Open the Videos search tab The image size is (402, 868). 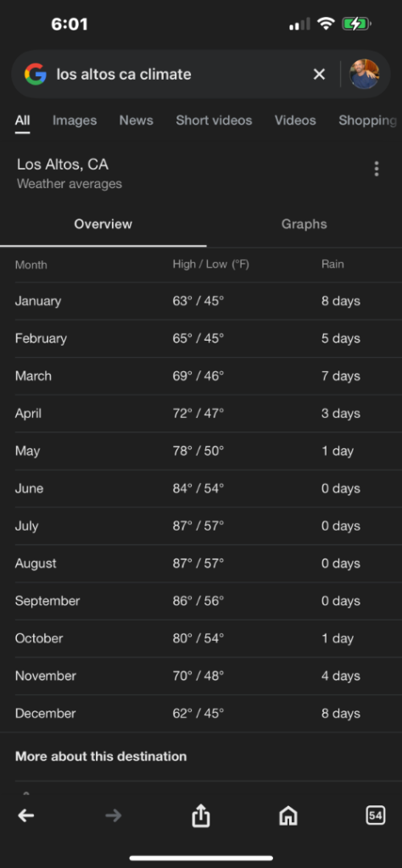pyautogui.click(x=295, y=120)
